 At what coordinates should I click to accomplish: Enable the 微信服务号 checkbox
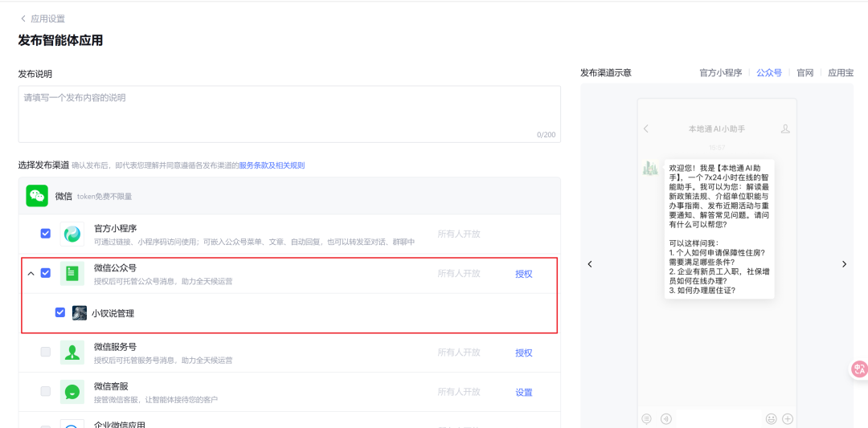(46, 352)
